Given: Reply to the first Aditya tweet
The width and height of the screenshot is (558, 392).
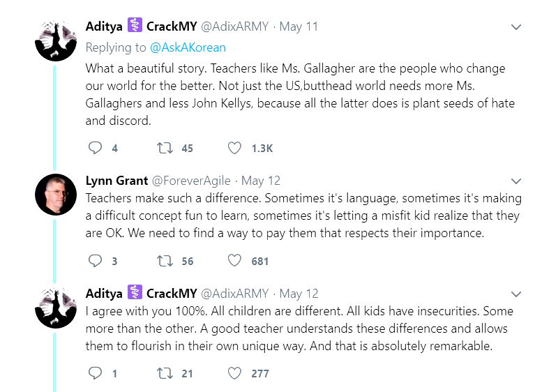Looking at the screenshot, I should click(96, 148).
